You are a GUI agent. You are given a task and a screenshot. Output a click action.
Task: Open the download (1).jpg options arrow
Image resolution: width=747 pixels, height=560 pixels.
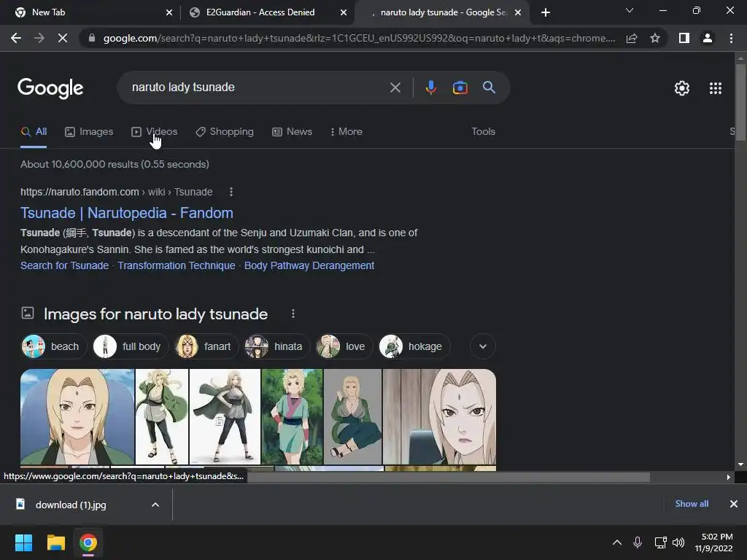(155, 505)
